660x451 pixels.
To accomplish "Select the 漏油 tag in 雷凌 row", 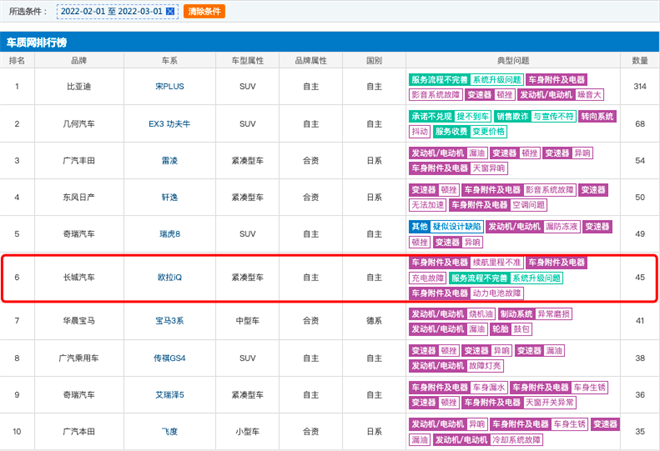I will pos(477,153).
